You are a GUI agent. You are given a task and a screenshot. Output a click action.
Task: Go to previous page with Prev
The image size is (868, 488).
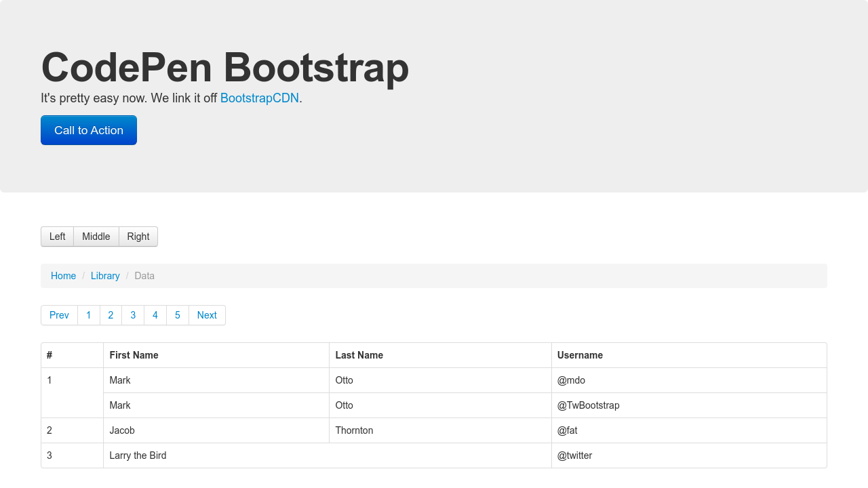point(60,315)
